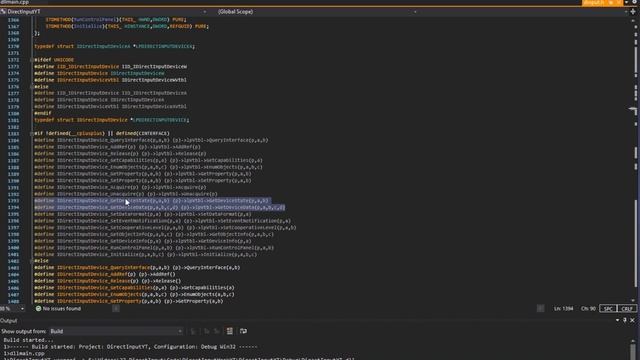
Task: Click the CRLF line ending indicator
Action: click(x=627, y=309)
